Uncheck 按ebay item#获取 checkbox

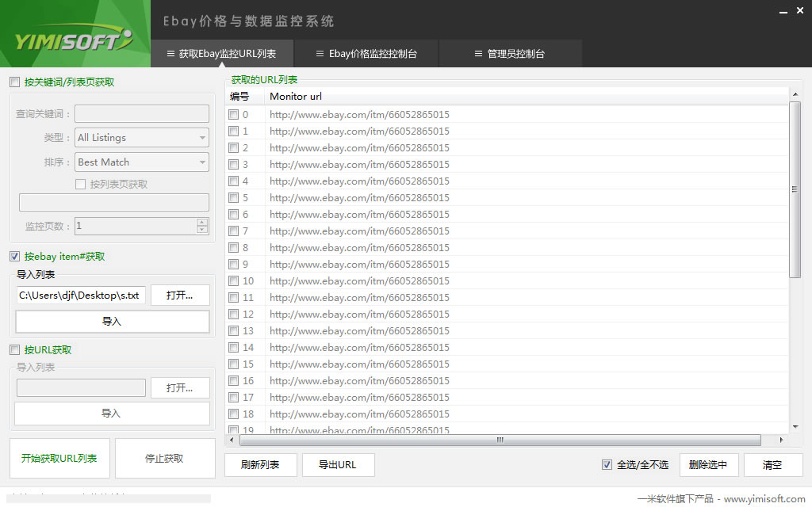15,257
